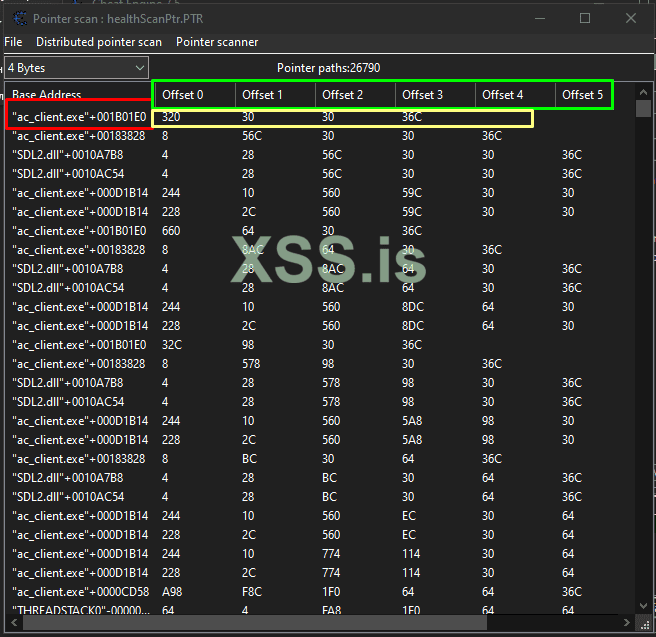Sort by the Offset 0 column header
Image resolution: width=656 pixels, height=637 pixels.
[x=195, y=95]
